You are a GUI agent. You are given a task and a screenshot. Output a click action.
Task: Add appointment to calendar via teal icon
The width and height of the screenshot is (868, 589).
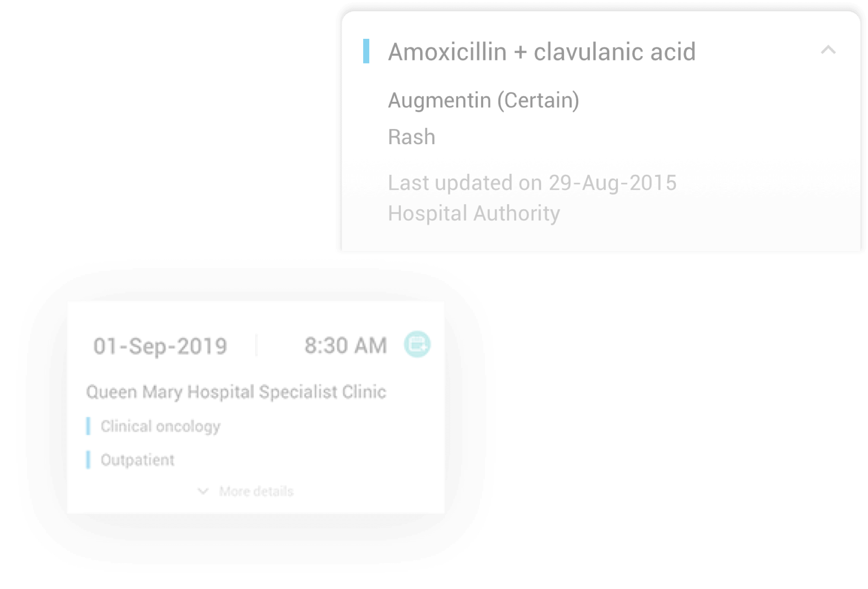pyautogui.click(x=417, y=344)
